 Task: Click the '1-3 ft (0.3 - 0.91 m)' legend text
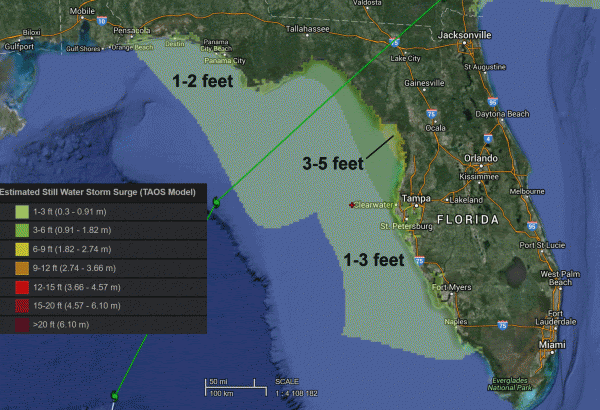70,212
